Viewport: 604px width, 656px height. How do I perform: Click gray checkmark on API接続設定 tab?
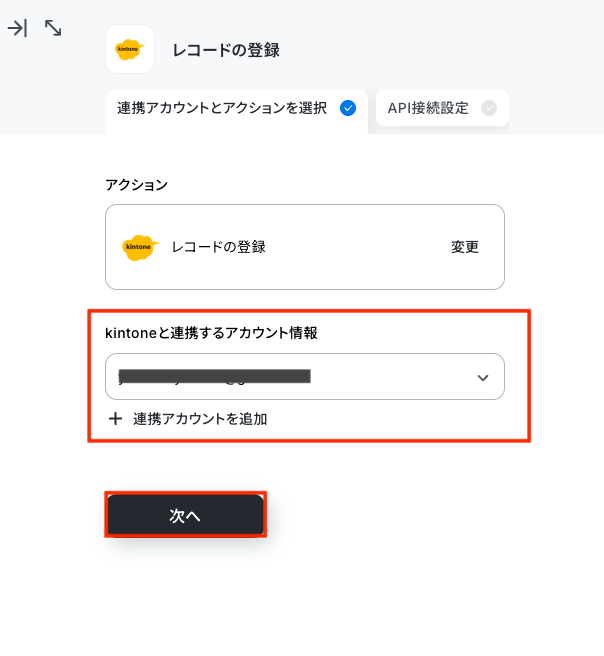pyautogui.click(x=489, y=108)
